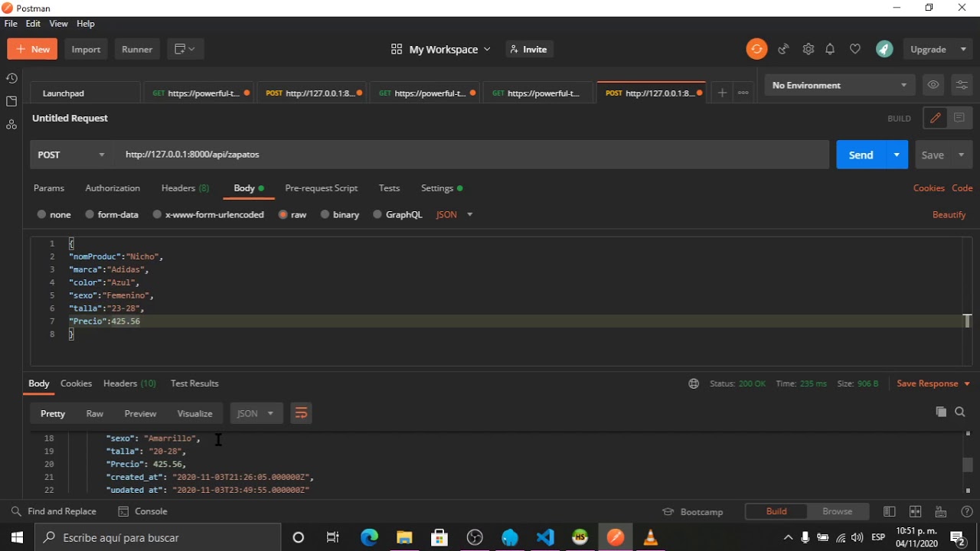This screenshot has height=551, width=980.
Task: Switch to the Params tab
Action: [49, 188]
